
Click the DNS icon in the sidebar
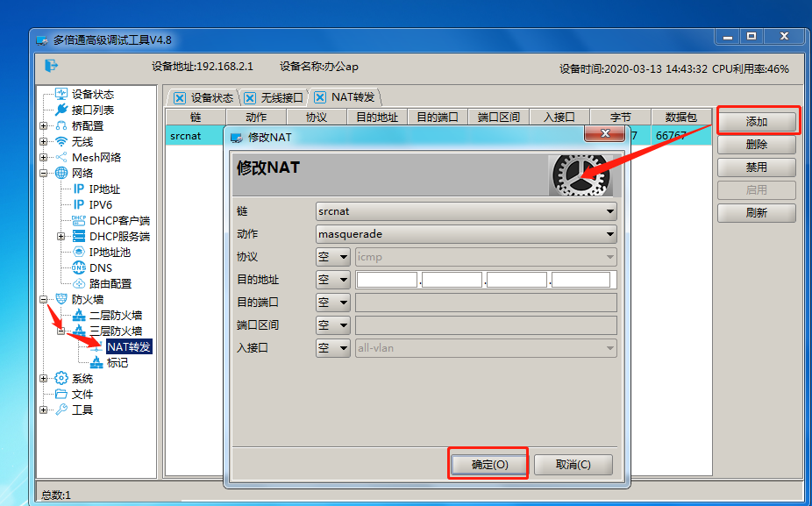[79, 267]
